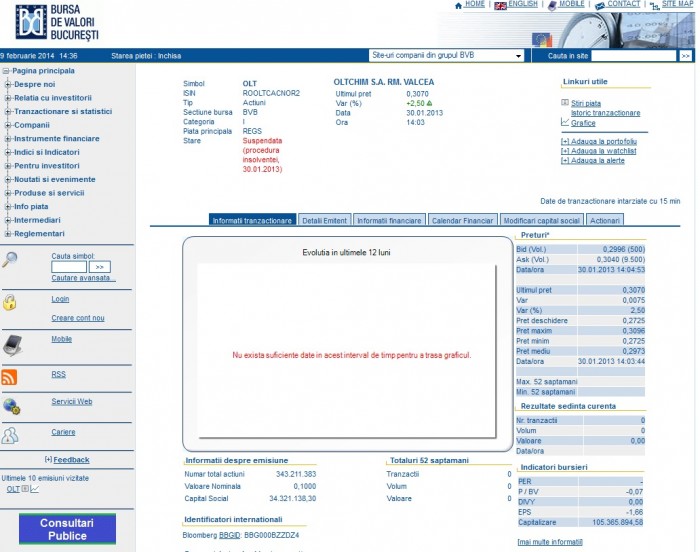This screenshot has height=552, width=700.
Task: Collapse the Pagina principala root node
Action: [x=6, y=71]
